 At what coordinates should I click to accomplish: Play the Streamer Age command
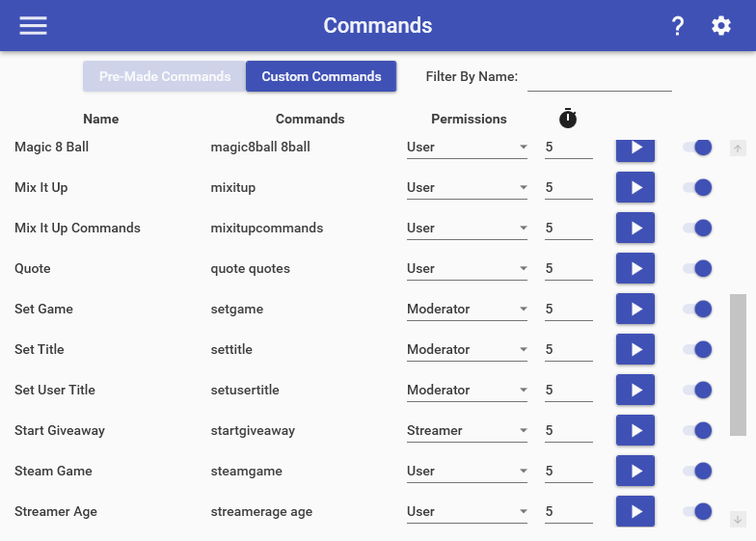(634, 511)
